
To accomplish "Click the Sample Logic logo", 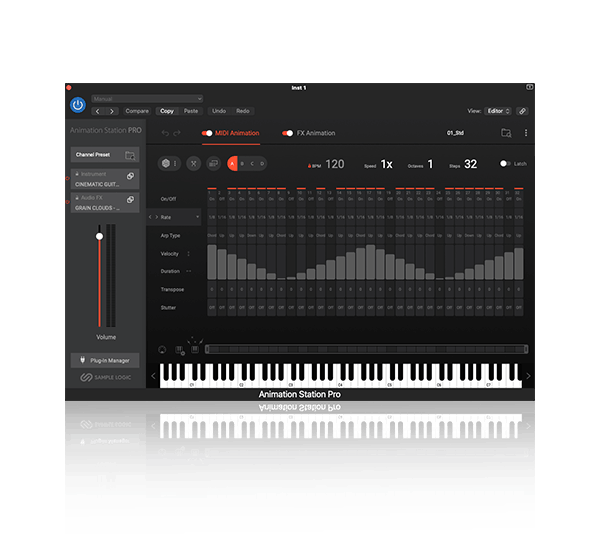I will (106, 377).
